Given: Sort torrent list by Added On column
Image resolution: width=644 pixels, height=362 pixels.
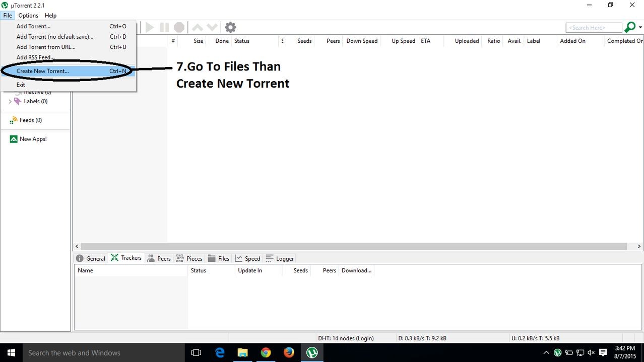Looking at the screenshot, I should [580, 41].
